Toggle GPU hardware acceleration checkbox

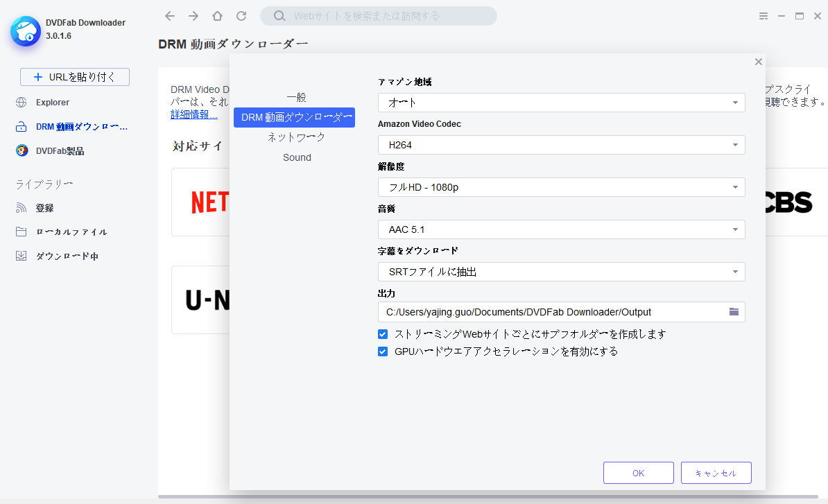[383, 351]
